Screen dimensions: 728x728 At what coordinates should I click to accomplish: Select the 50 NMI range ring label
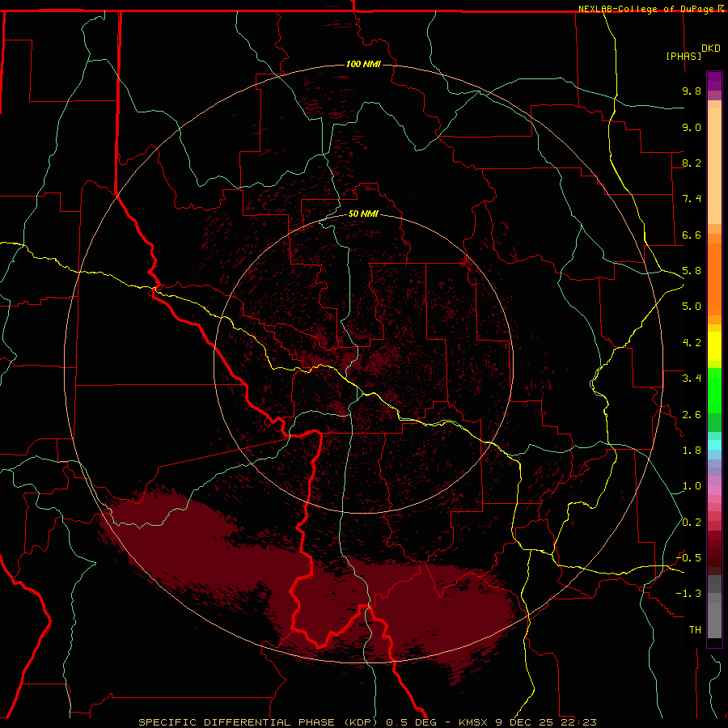point(363,214)
